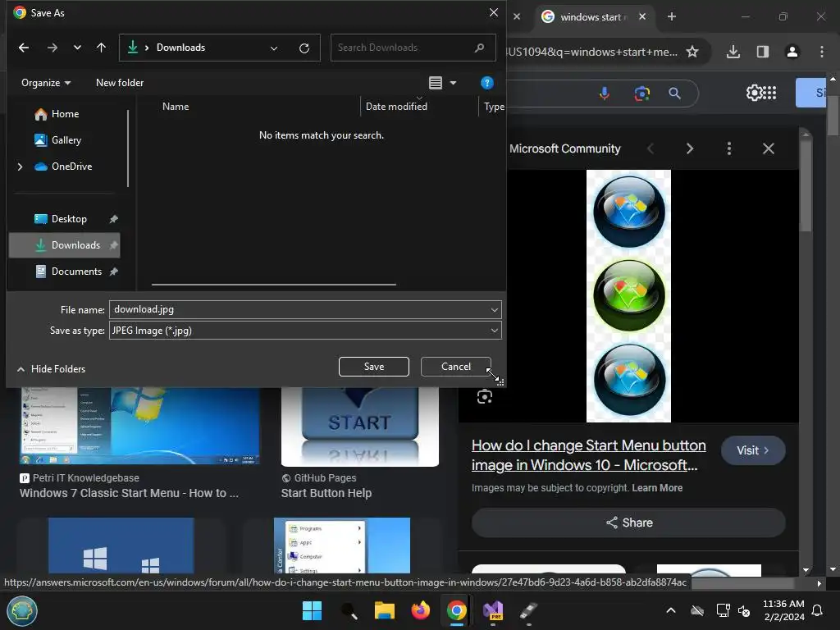Viewport: 840px width, 630px height.
Task: Click the Save button
Action: coord(374,367)
